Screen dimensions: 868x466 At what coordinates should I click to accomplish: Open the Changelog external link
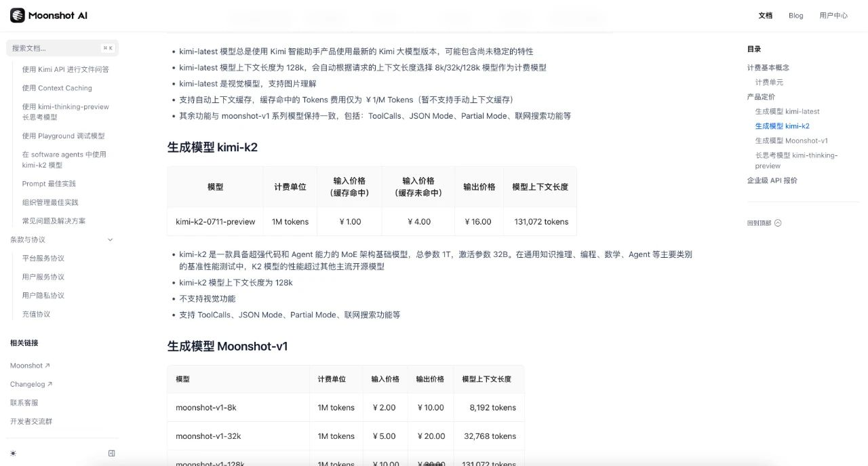31,384
